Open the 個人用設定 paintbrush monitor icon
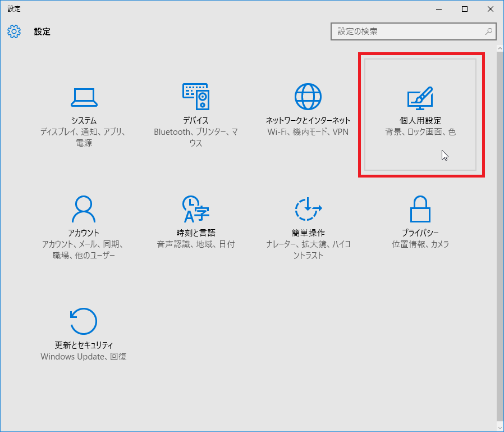 (420, 98)
